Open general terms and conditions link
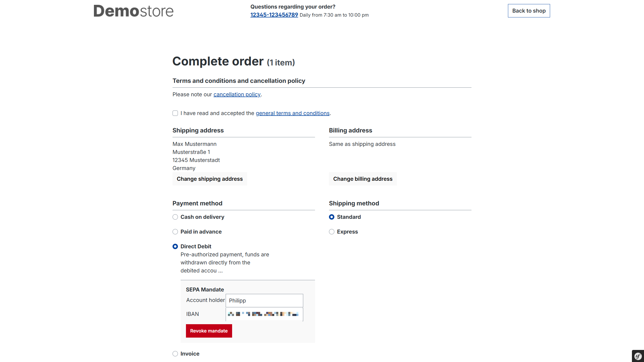Screen dimensions: 644x362 (292, 113)
